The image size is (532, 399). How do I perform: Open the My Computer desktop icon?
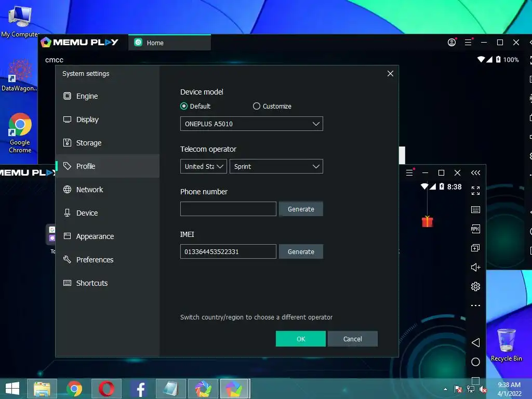point(20,21)
